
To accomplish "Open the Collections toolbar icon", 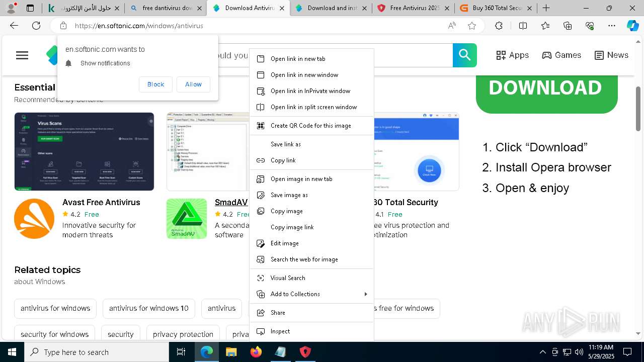I will 568,26.
